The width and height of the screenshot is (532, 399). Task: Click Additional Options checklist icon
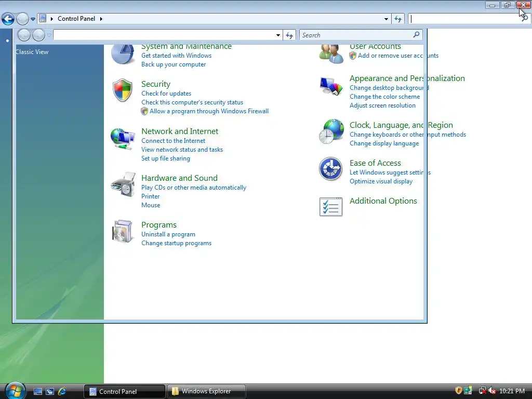coord(331,207)
